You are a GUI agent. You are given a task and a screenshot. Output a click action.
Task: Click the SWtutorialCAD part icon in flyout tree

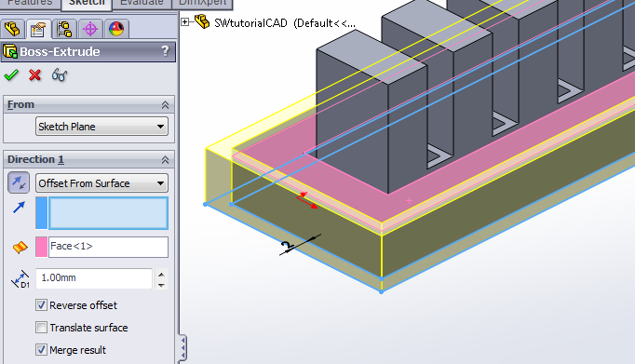click(202, 21)
